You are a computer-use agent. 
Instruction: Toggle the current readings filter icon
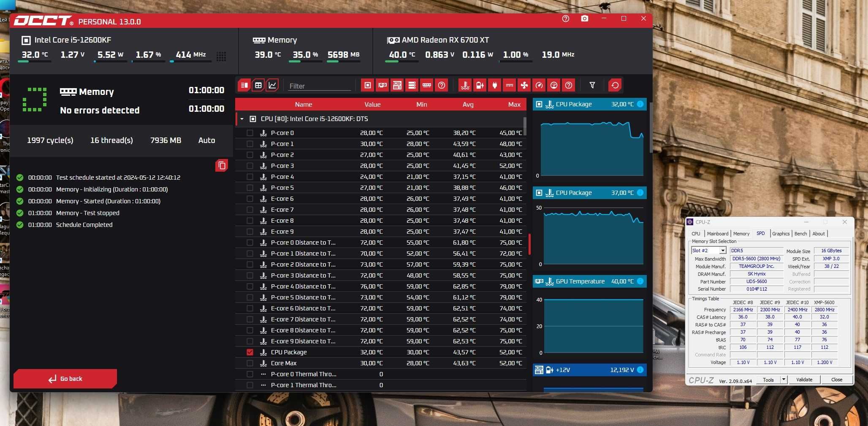(x=510, y=85)
